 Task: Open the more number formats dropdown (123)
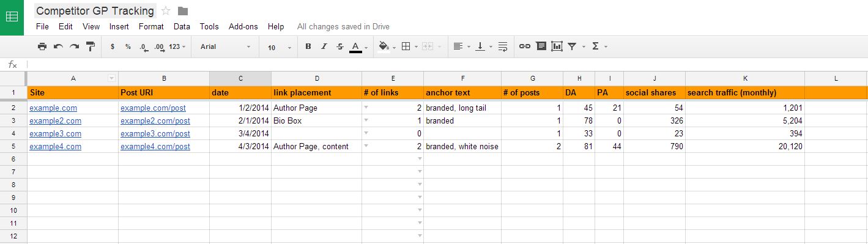coord(177,46)
